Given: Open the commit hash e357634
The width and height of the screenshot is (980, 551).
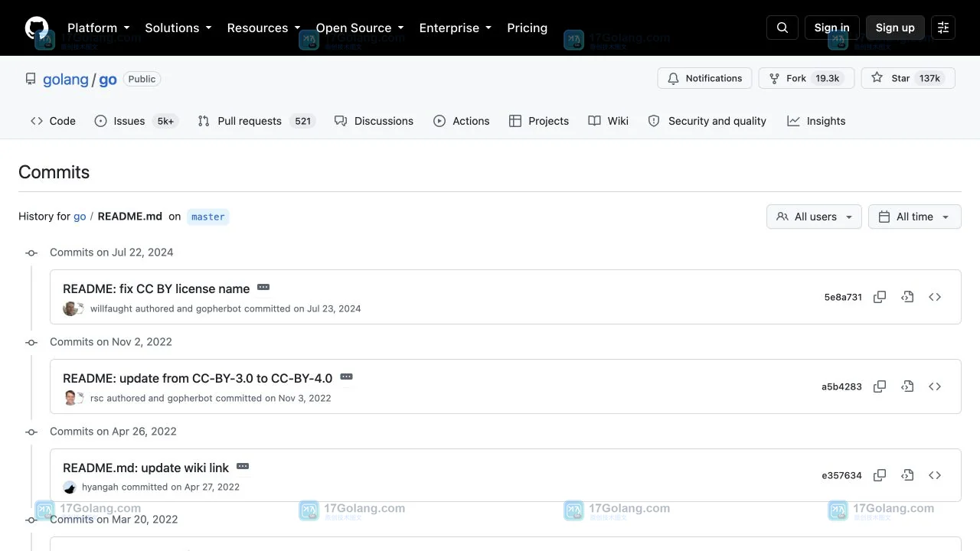Looking at the screenshot, I should (x=841, y=475).
